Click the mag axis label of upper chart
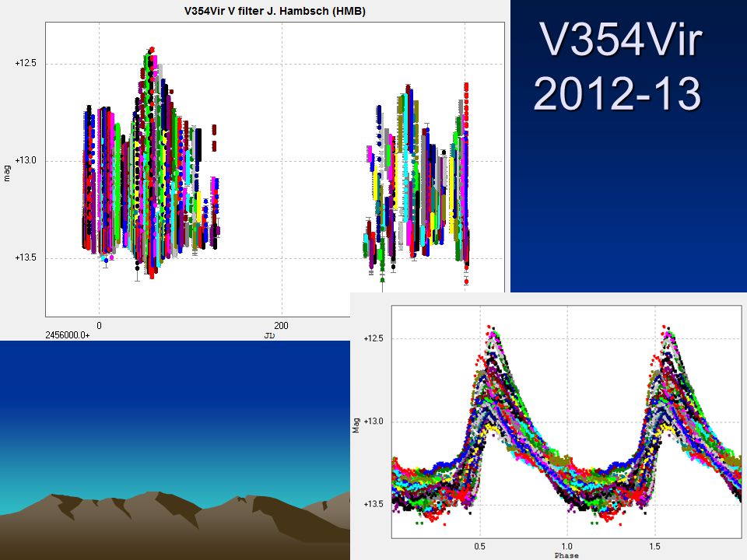 (7, 173)
